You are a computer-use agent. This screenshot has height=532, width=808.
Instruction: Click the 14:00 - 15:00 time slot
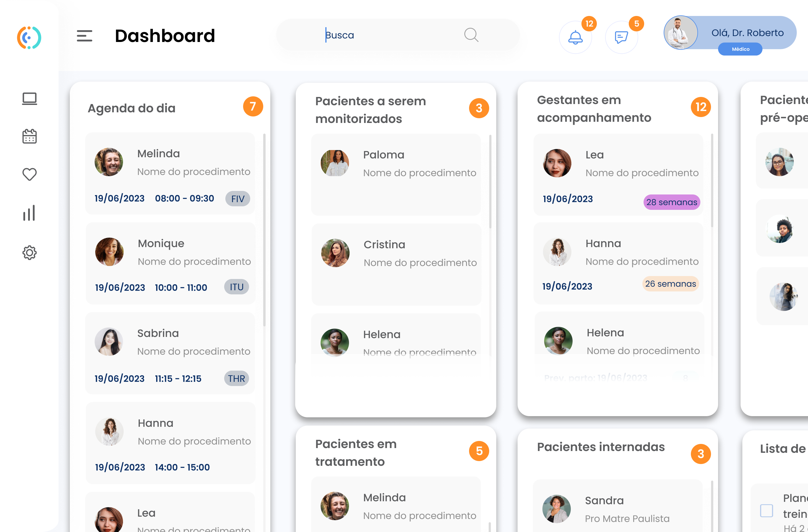(182, 468)
